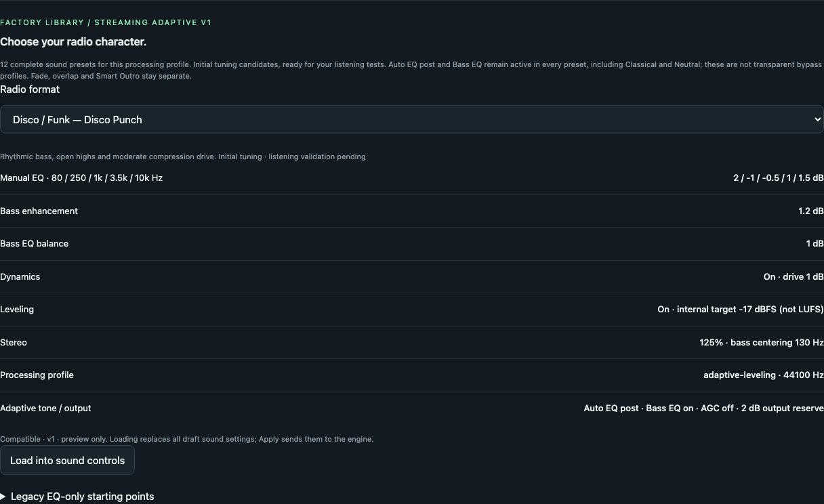Click the Processing profile label
Viewport: 824px width, 504px height.
pyautogui.click(x=37, y=375)
